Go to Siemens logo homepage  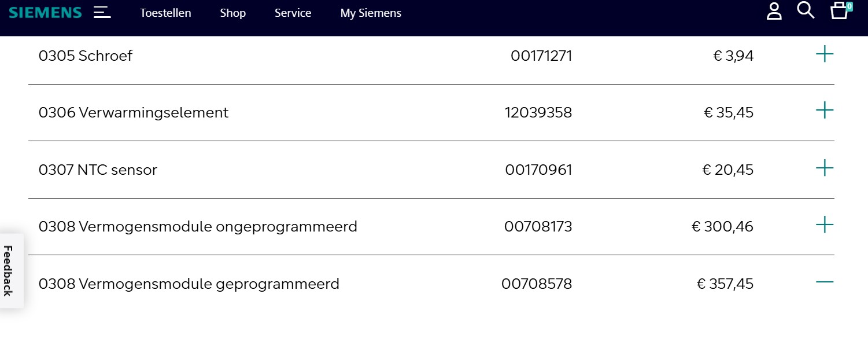[x=45, y=12]
